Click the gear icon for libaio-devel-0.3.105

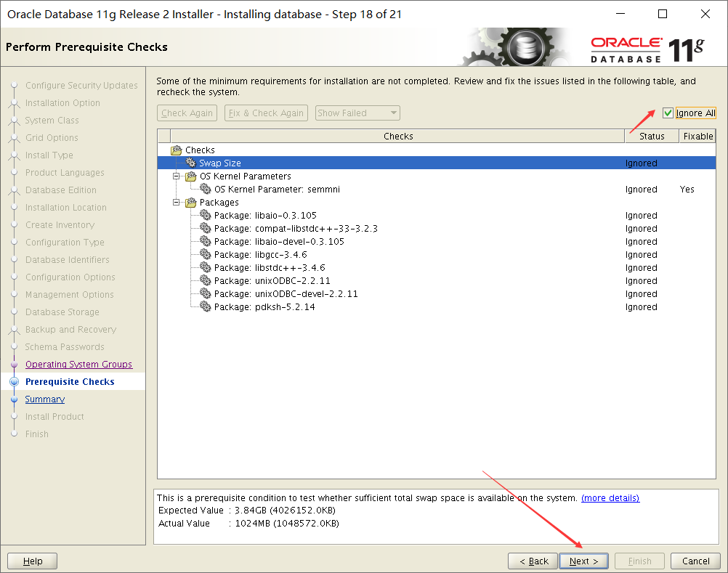[205, 241]
